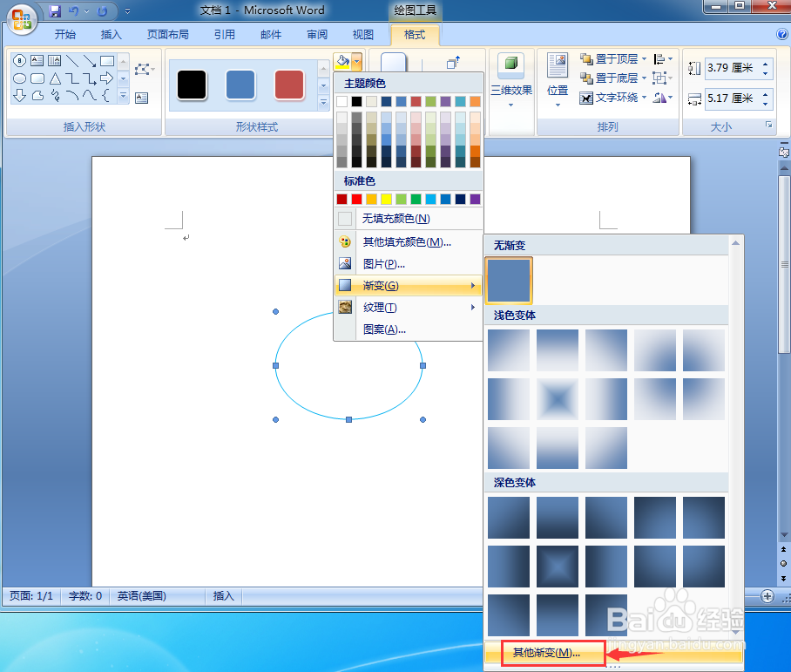Expand the shape styles gallery more arrow

324,103
